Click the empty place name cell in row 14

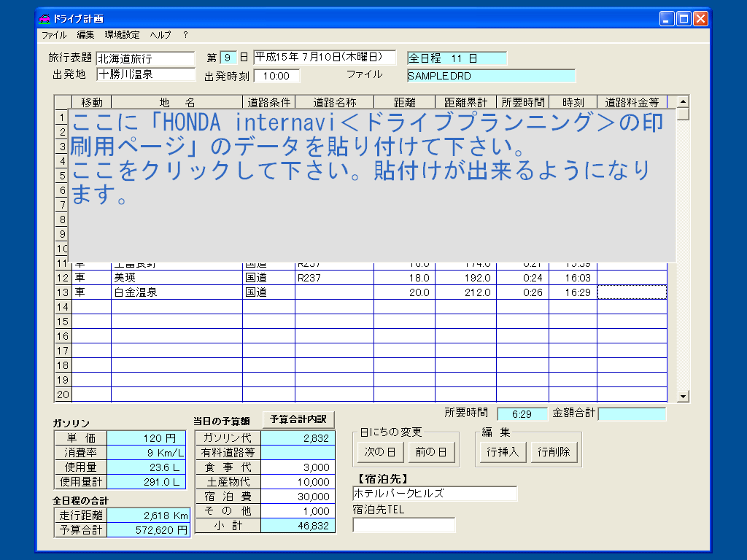pyautogui.click(x=177, y=307)
